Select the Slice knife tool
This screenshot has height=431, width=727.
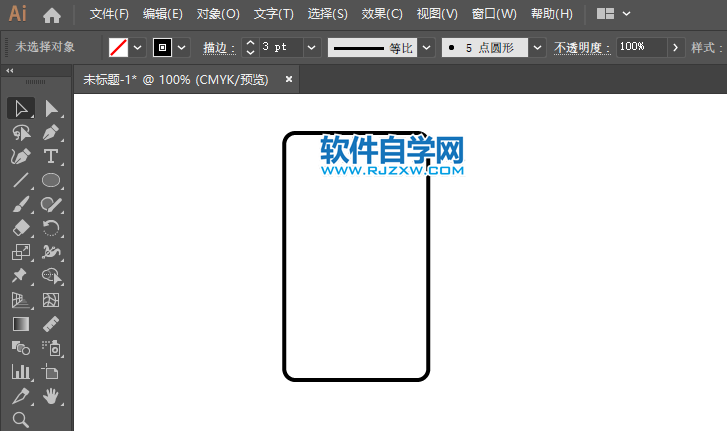tap(21, 396)
